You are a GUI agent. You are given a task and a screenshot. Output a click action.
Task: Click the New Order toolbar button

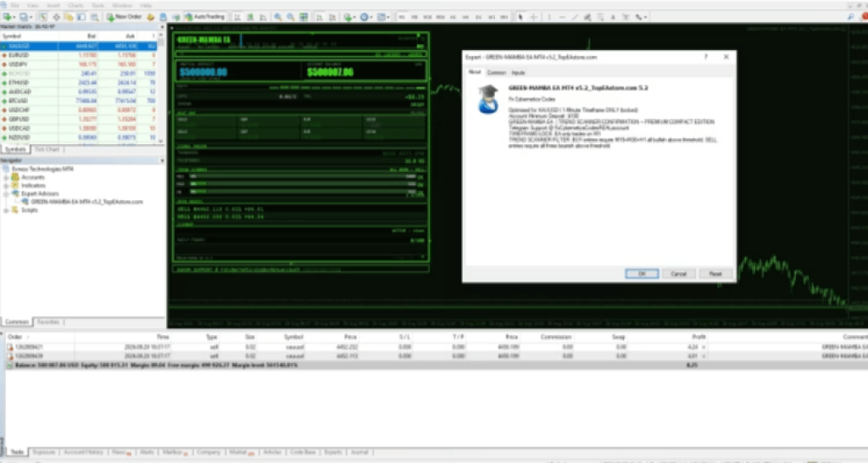point(124,17)
